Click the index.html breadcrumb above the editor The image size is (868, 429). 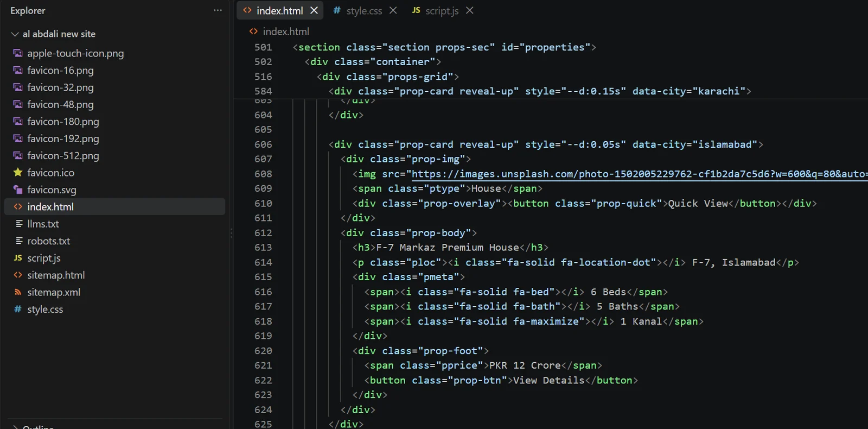tap(286, 31)
